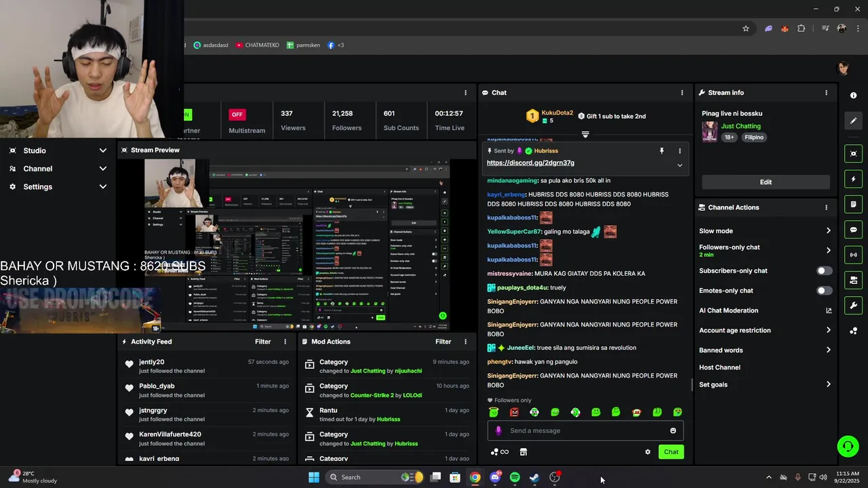The width and height of the screenshot is (868, 488).
Task: Open the info icon in right sidebar
Action: (x=853, y=96)
